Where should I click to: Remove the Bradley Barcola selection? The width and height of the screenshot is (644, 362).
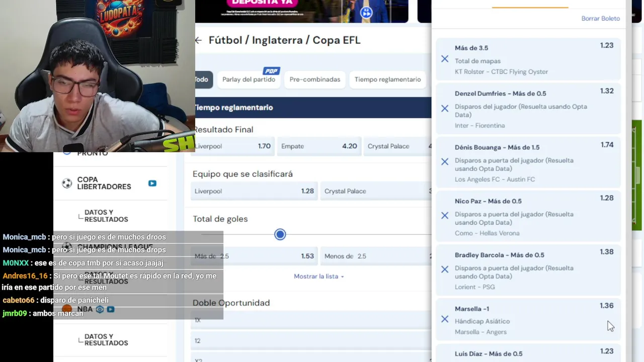[445, 269]
